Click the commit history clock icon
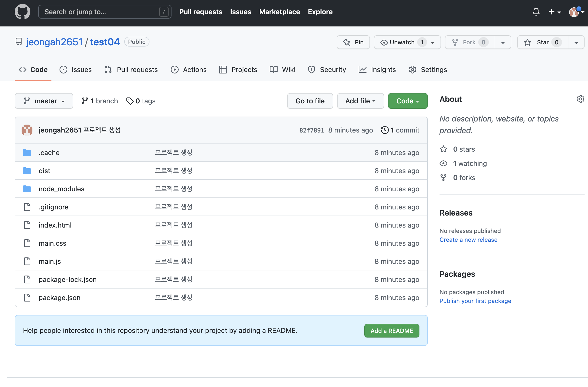Screen dimensions: 588x387 pyautogui.click(x=384, y=130)
